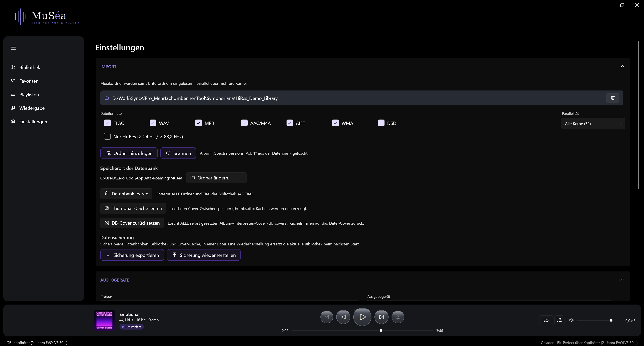This screenshot has height=346, width=644.
Task: Click the 0,0 dB volume value
Action: (x=630, y=320)
